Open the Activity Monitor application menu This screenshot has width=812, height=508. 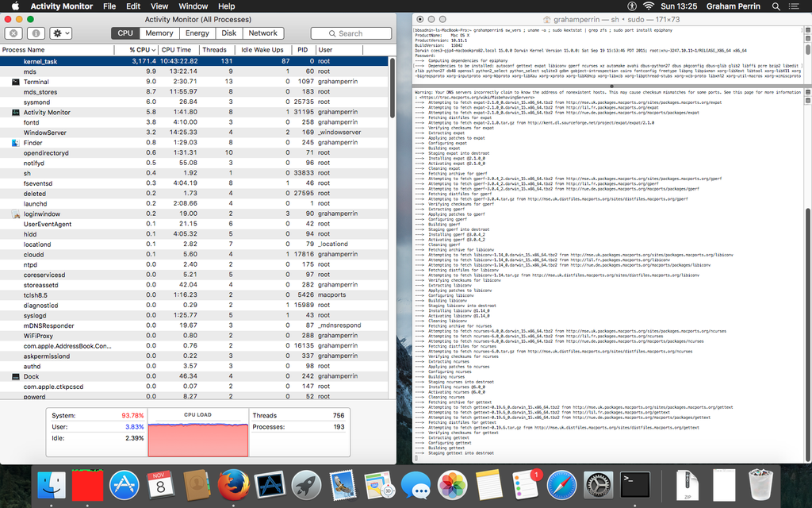62,6
